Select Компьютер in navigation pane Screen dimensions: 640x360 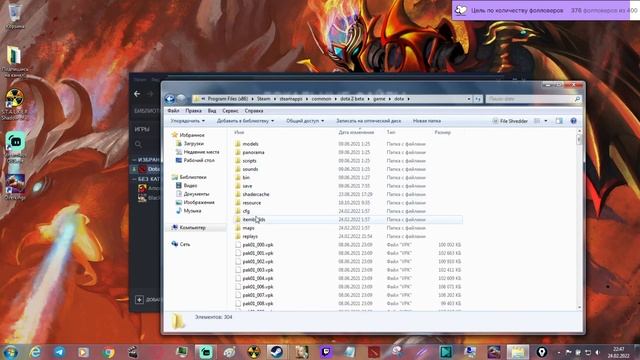click(x=188, y=227)
